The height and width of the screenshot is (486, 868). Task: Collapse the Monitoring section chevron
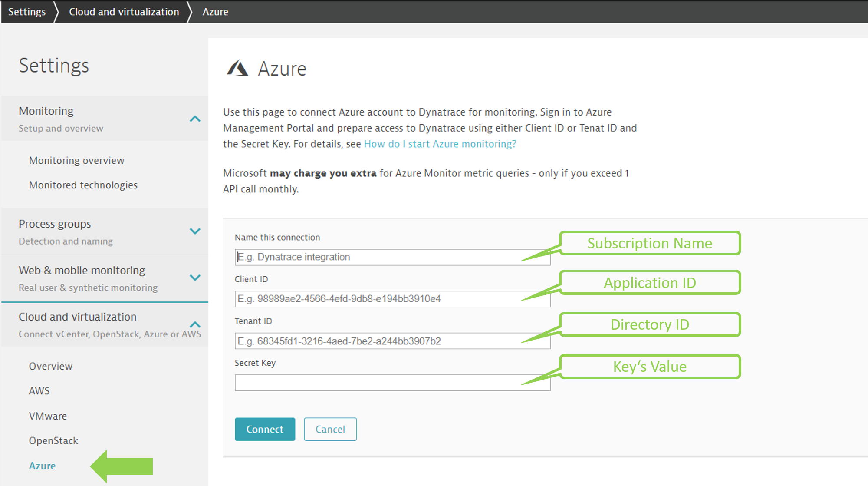[x=195, y=119]
